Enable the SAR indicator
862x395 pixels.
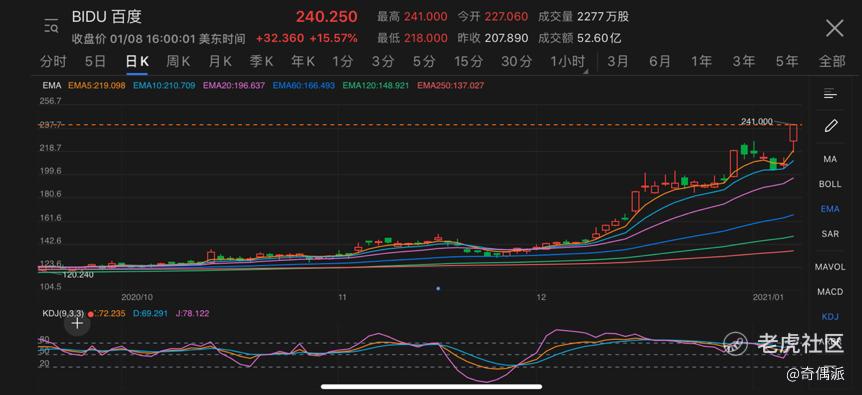point(830,234)
